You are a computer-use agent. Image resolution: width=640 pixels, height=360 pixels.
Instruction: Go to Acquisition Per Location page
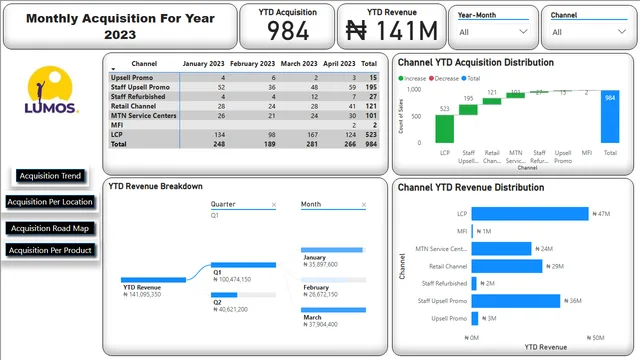coord(50,202)
